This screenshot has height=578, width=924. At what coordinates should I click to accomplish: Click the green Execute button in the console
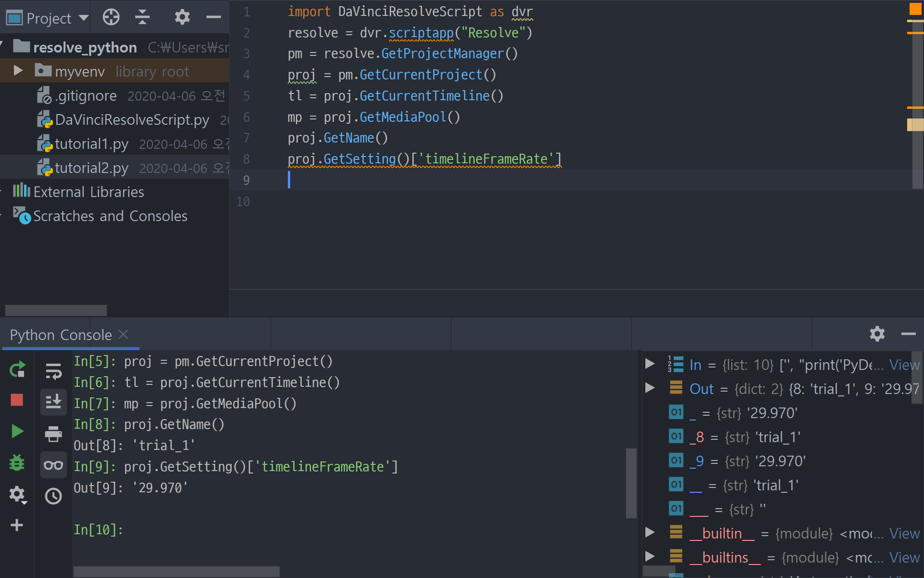coord(17,431)
